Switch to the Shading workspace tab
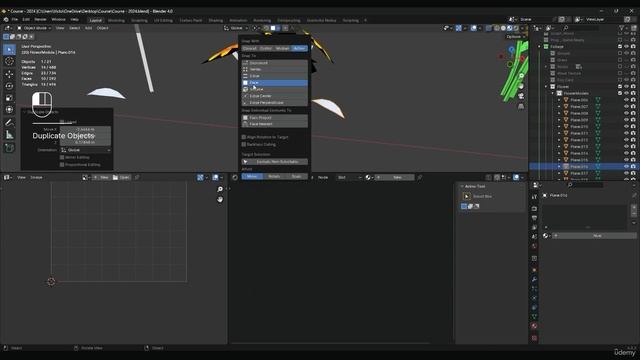This screenshot has width=640, height=360. click(x=216, y=20)
